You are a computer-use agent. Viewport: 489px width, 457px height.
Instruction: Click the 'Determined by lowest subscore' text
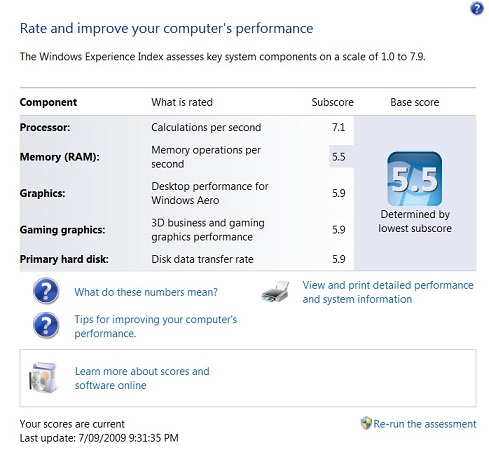click(415, 221)
